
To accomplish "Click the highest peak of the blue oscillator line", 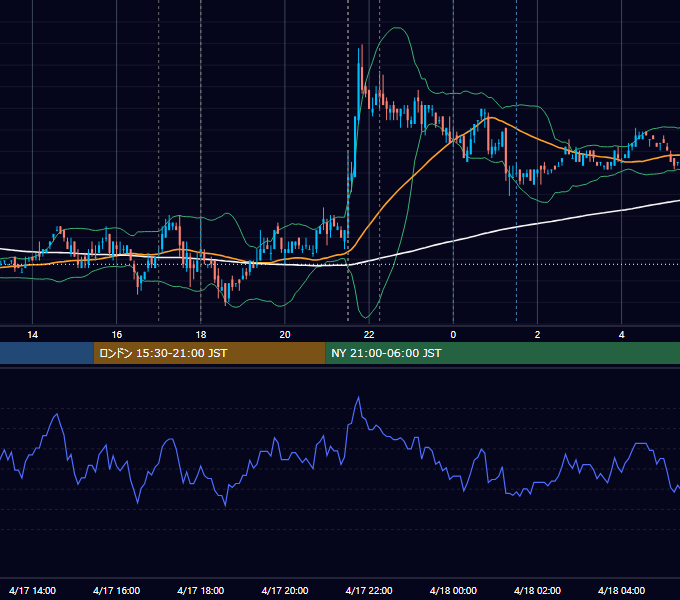I will (359, 397).
